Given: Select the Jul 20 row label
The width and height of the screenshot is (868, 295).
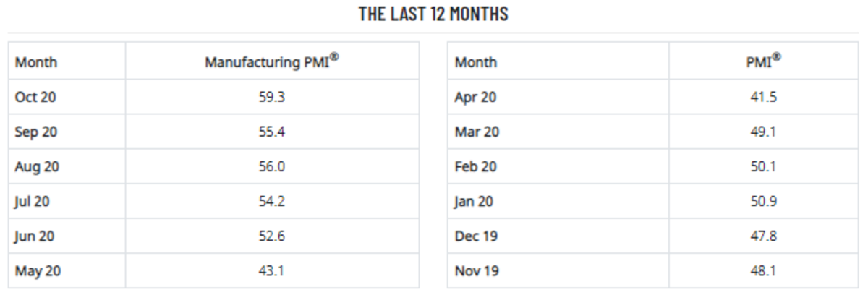Looking at the screenshot, I should (33, 201).
